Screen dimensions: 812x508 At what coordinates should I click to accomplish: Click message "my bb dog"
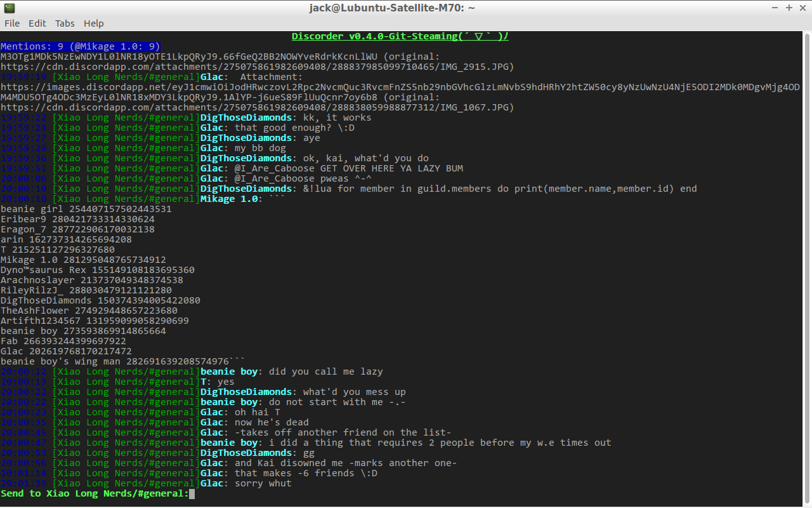pyautogui.click(x=260, y=148)
